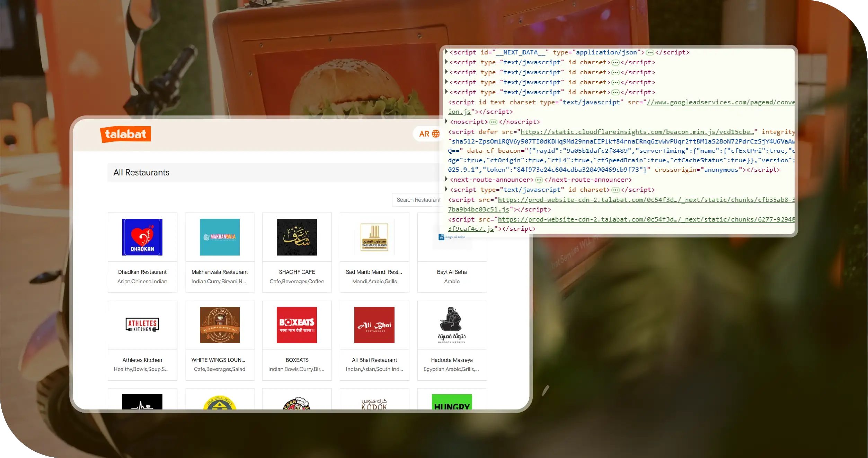Select BOXEATS restaurant logo
Viewport: 868px width, 458px height.
pyautogui.click(x=296, y=325)
